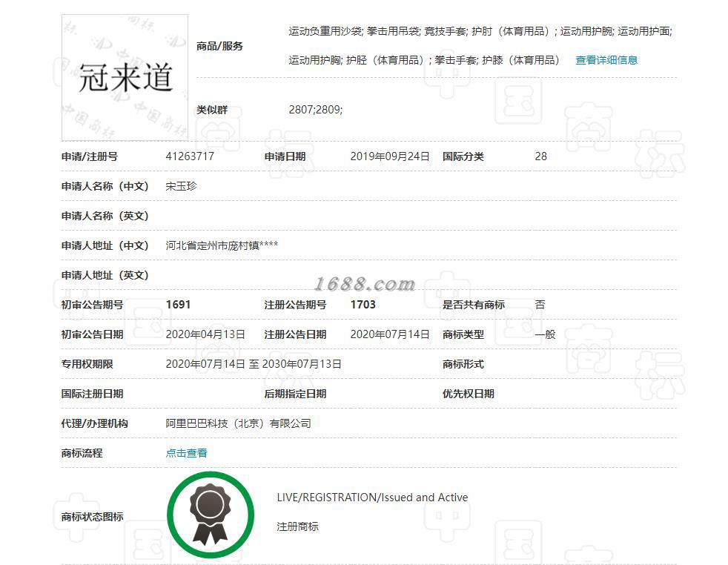This screenshot has width=728, height=565.
Task: Click the 优先权日期 label
Action: (x=468, y=394)
